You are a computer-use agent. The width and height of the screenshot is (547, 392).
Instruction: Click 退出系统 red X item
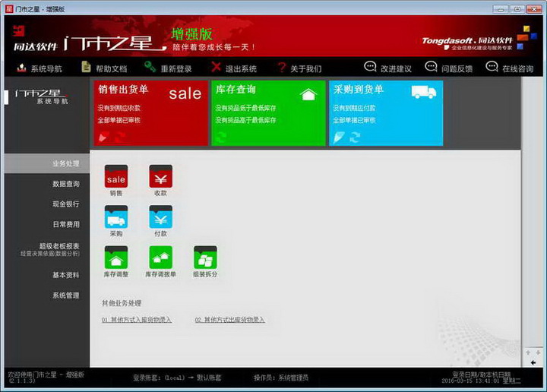(x=234, y=68)
